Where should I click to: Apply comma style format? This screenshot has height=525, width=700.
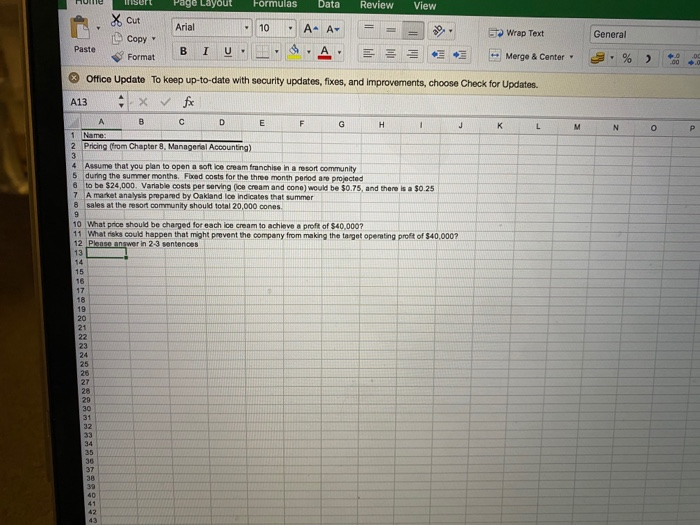(x=648, y=58)
